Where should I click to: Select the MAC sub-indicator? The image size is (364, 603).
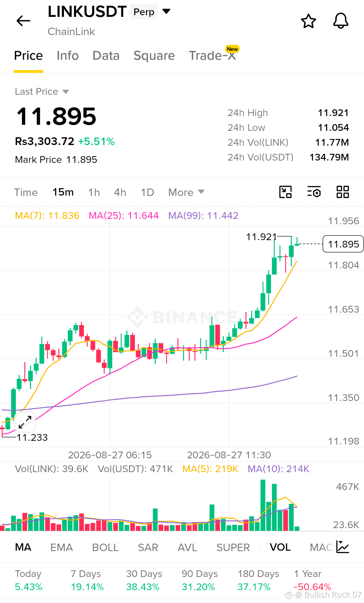tap(322, 547)
